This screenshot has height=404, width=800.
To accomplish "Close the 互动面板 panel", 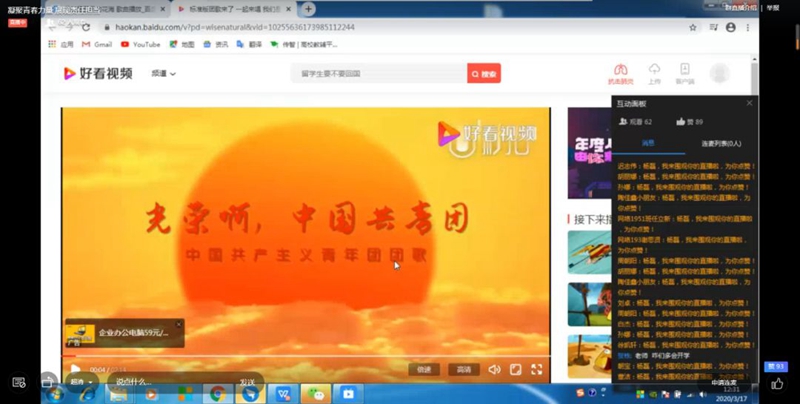I will [x=749, y=103].
